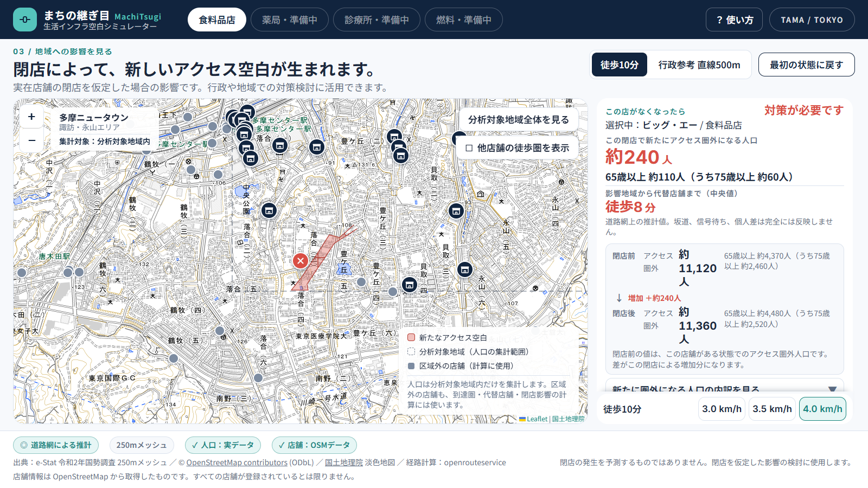Click the MachiTsugi app logo icon
Image resolution: width=868 pixels, height=488 pixels.
25,20
